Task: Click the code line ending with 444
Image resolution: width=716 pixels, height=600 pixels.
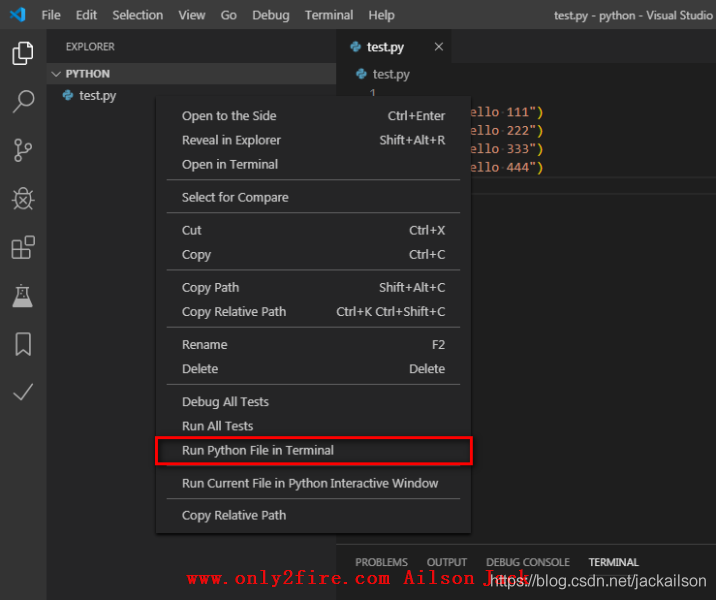Action: point(507,167)
